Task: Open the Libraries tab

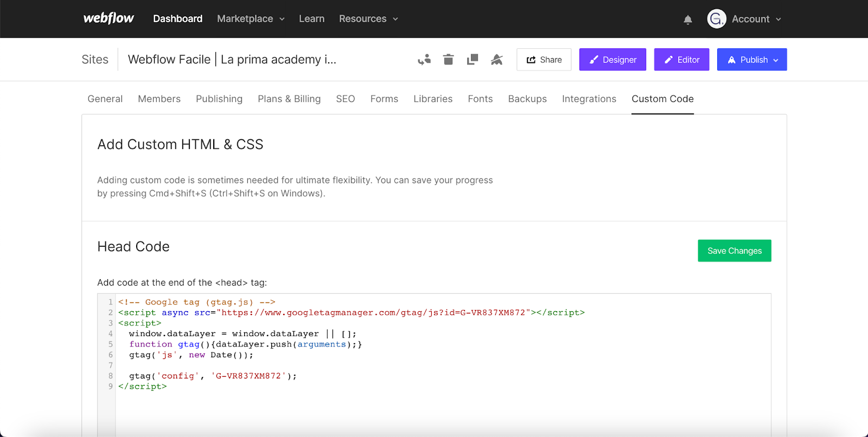Action: (x=433, y=99)
